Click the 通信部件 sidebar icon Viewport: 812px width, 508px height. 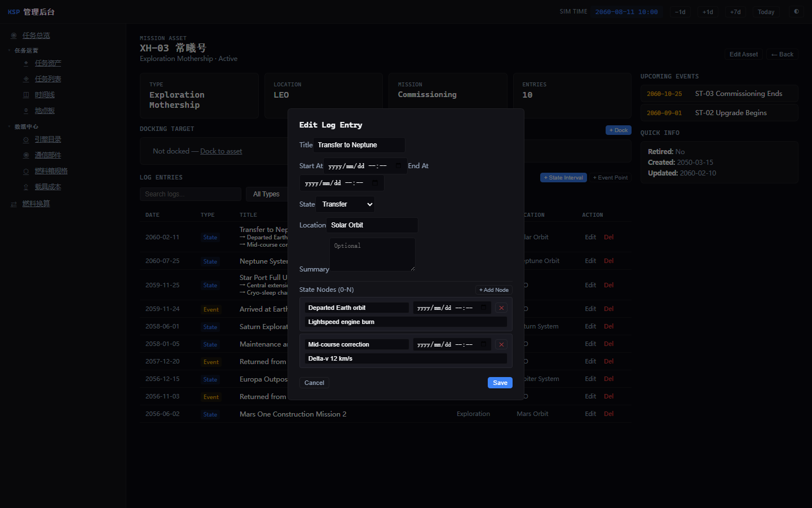coord(26,155)
